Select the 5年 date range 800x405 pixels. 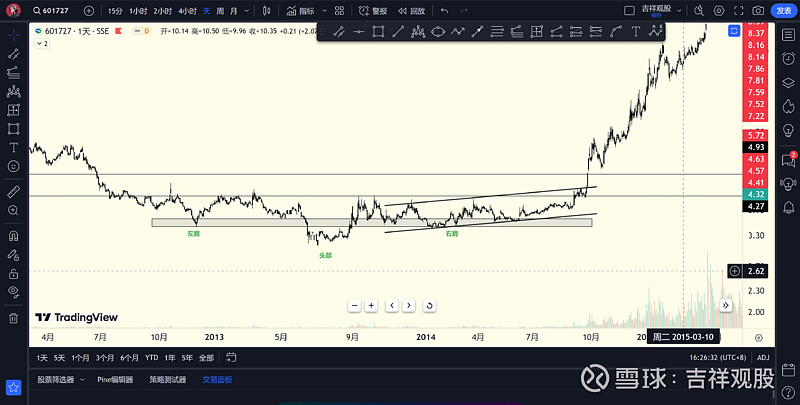pos(187,358)
